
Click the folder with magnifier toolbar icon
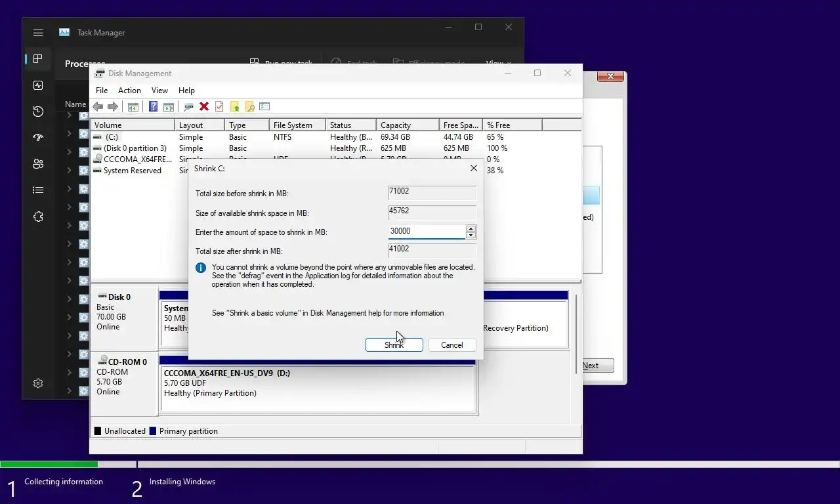[x=249, y=106]
